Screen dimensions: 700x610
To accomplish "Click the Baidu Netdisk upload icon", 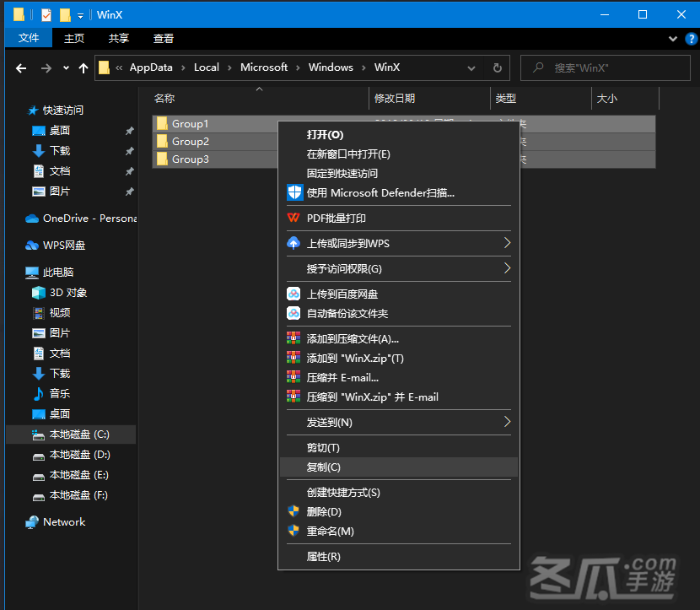I will click(293, 294).
